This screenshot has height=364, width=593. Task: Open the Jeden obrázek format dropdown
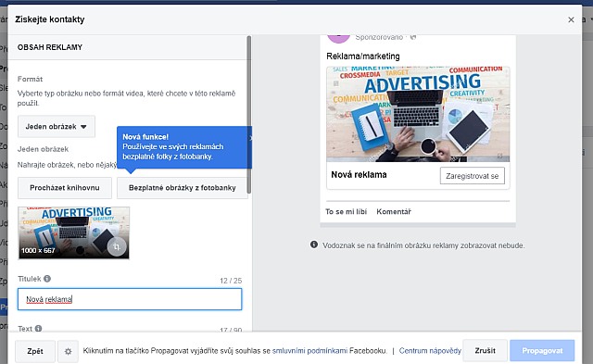[x=57, y=127]
